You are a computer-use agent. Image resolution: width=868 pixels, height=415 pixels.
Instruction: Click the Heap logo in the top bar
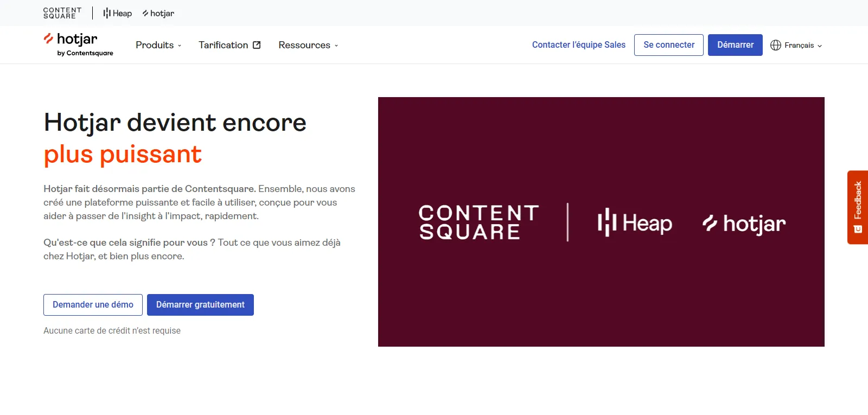point(118,13)
